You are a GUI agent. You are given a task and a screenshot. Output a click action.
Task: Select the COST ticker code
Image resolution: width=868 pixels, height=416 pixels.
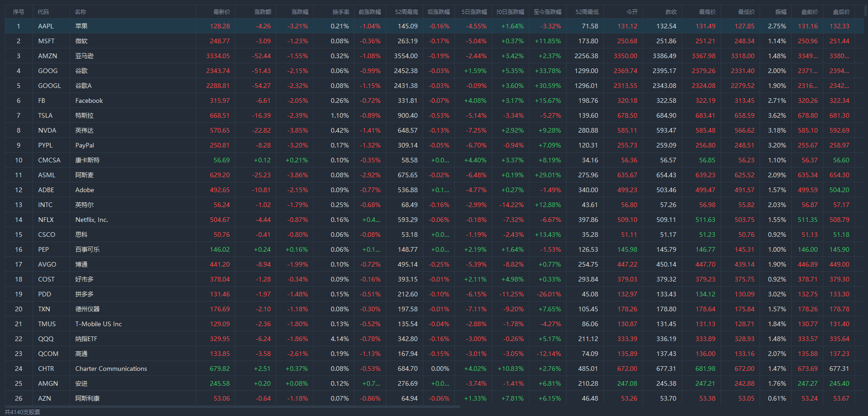tap(46, 279)
